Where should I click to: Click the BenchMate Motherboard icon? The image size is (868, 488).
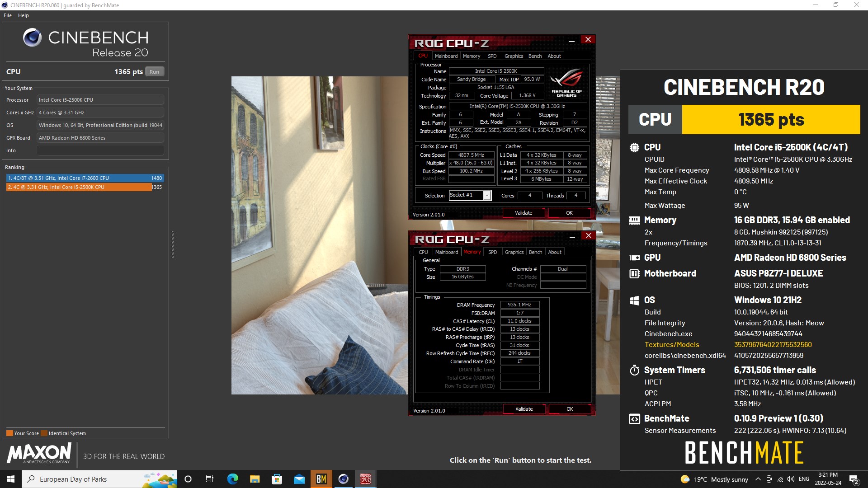634,273
